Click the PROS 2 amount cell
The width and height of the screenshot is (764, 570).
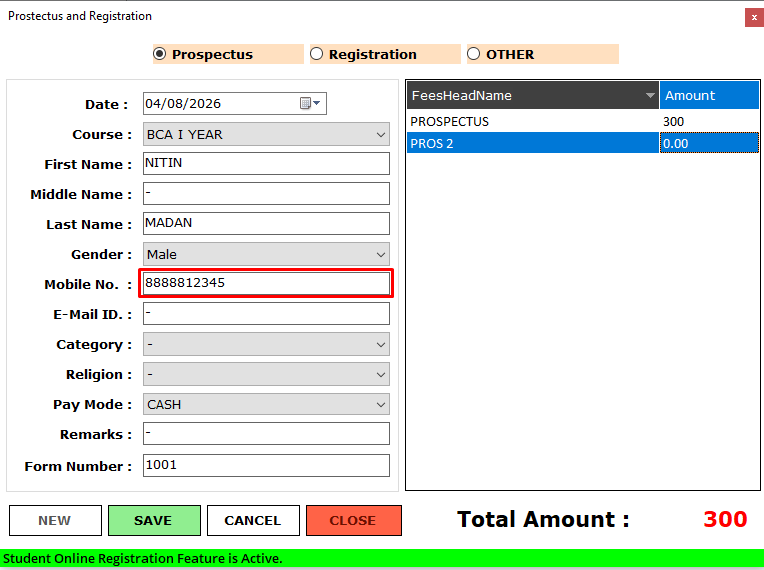(x=709, y=143)
